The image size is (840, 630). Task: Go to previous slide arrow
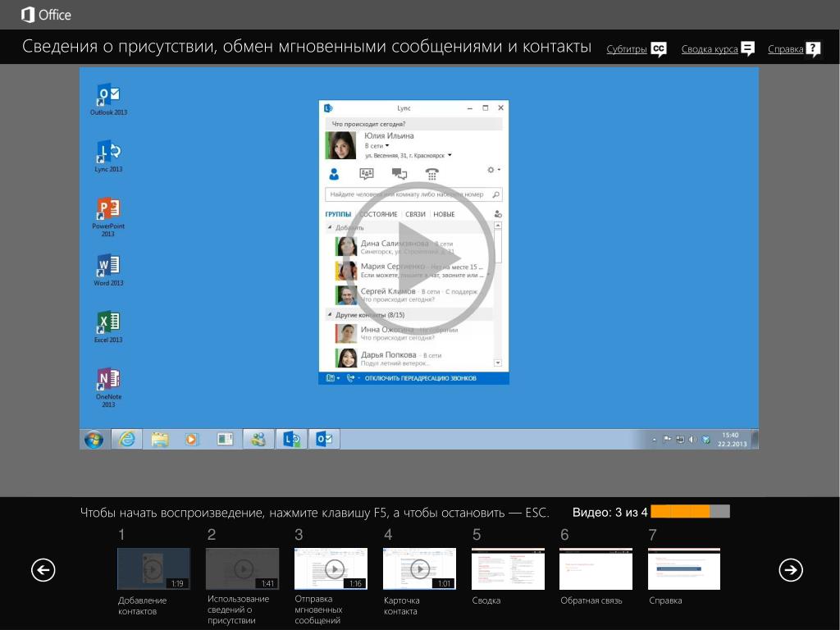(x=43, y=569)
